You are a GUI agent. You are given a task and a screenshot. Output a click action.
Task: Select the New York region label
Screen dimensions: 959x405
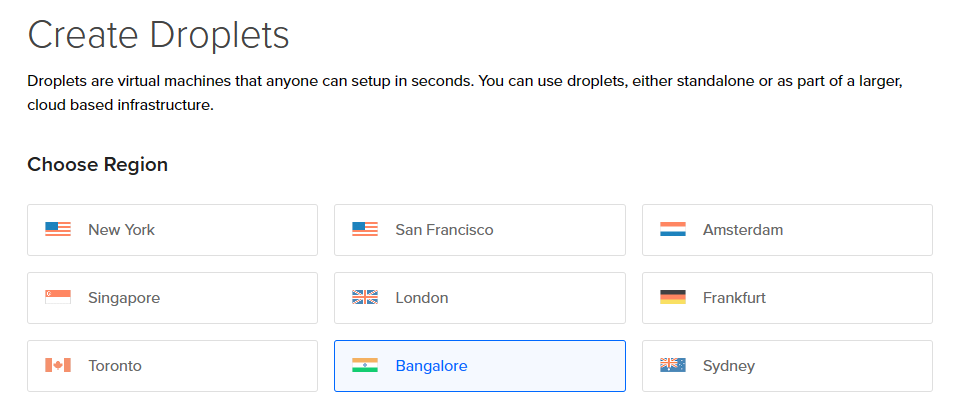coord(121,230)
